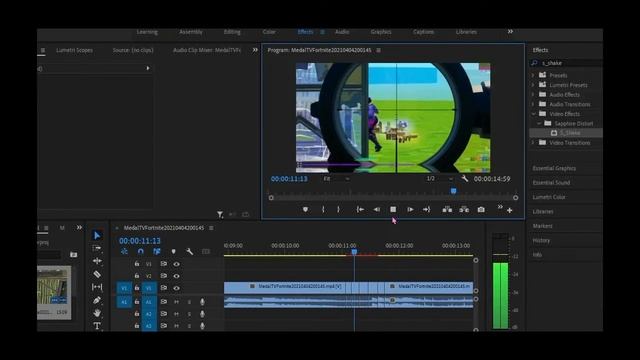The height and width of the screenshot is (360, 640).
Task: Click Go to In point button
Action: click(360, 209)
